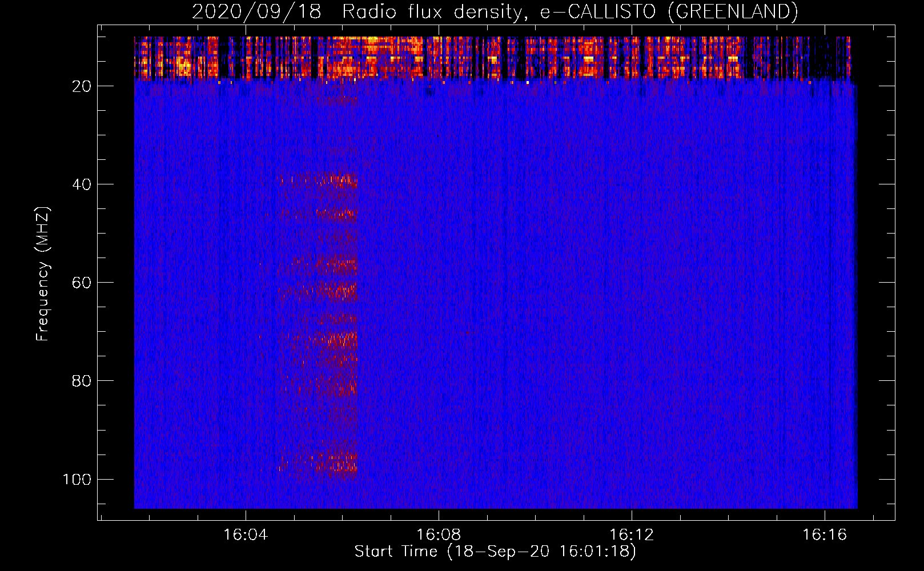Viewport: 924px width, 571px height.
Task: Click the '60' frequency tick label
Action: click(x=81, y=283)
